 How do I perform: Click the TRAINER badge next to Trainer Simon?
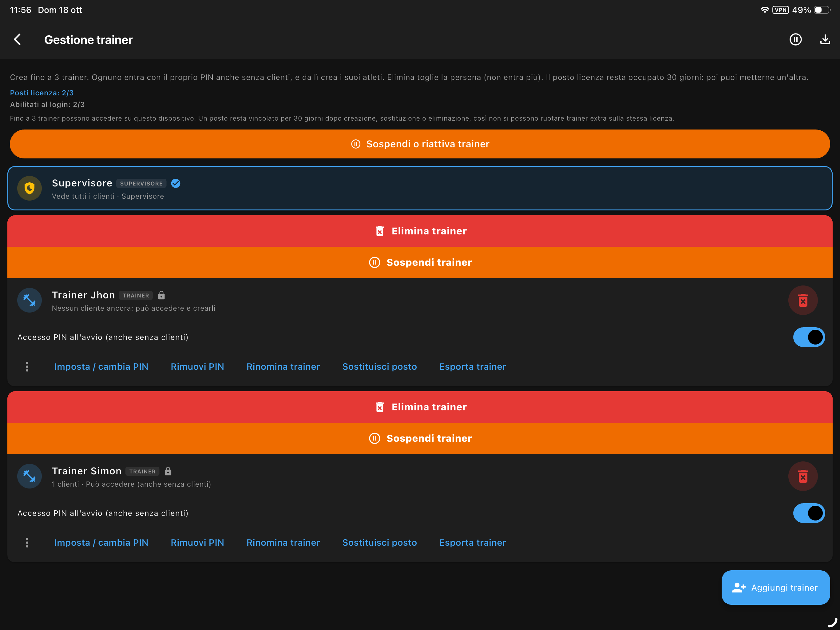pyautogui.click(x=142, y=472)
